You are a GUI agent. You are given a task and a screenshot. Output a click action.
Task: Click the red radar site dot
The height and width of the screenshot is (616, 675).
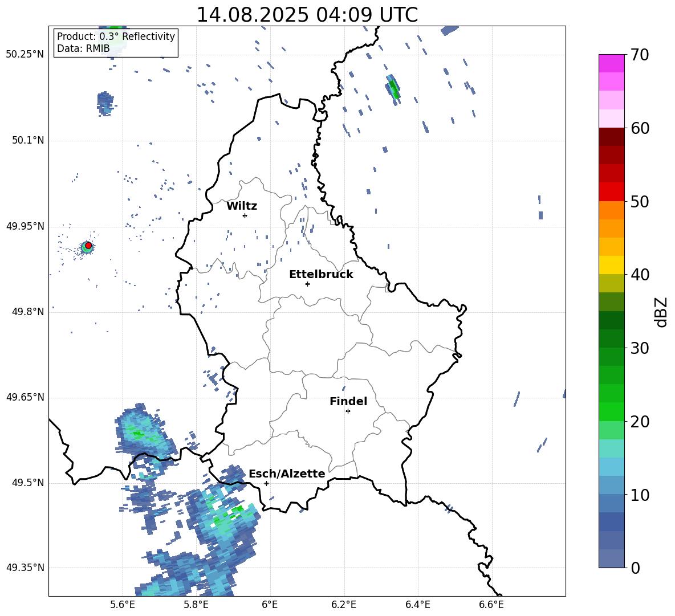pos(88,245)
